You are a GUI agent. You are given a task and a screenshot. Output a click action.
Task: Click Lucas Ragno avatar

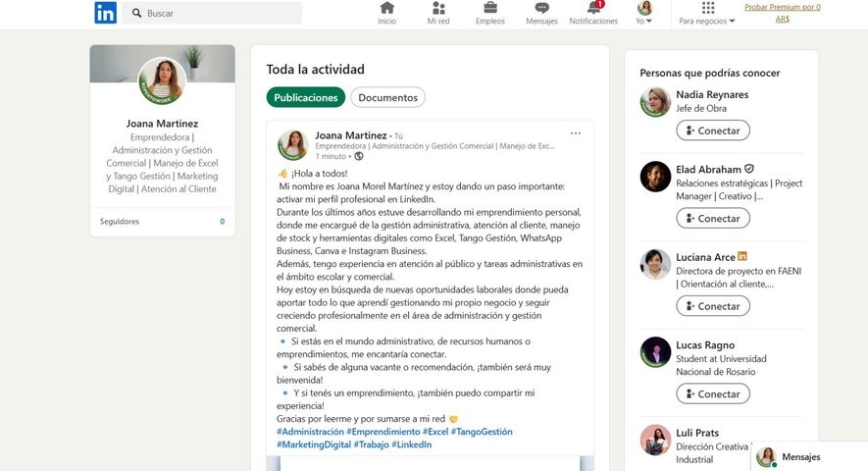[x=655, y=352]
